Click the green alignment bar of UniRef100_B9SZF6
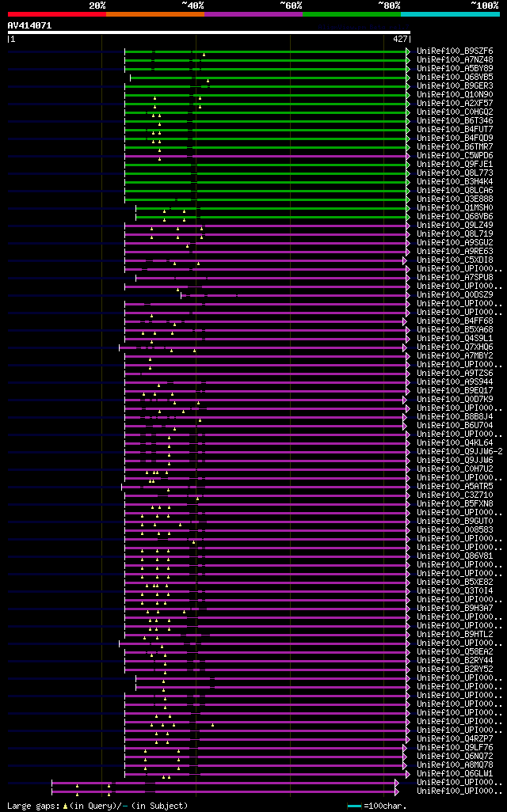This screenshot has width=507, height=812. point(267,51)
